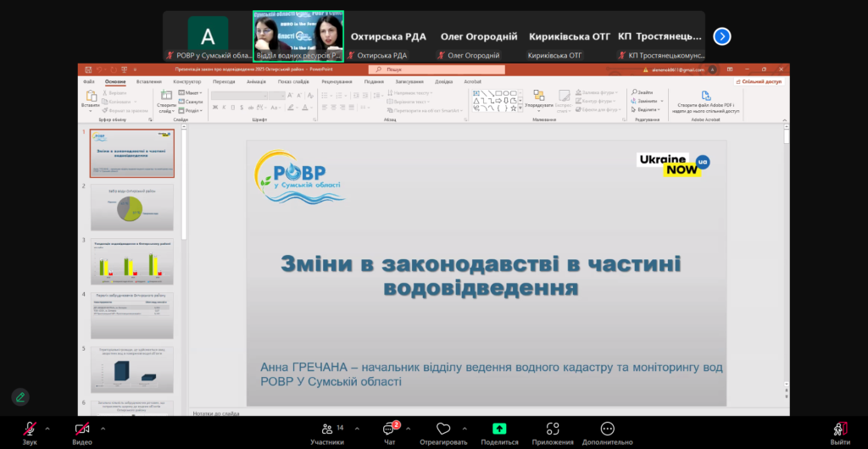Click the PowerPoint Save icon in the title bar
The image size is (868, 449).
(88, 69)
